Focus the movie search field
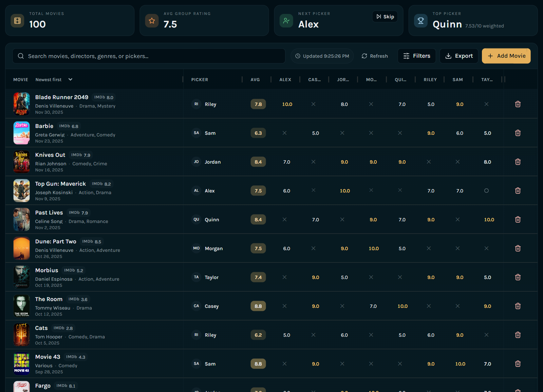Screen dimensions: 543x392 [x=149, y=56]
